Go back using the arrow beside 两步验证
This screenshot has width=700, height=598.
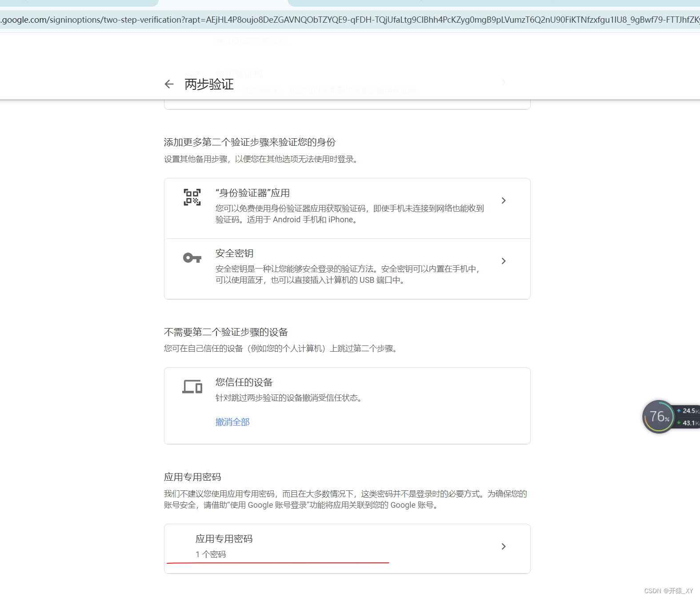point(169,84)
